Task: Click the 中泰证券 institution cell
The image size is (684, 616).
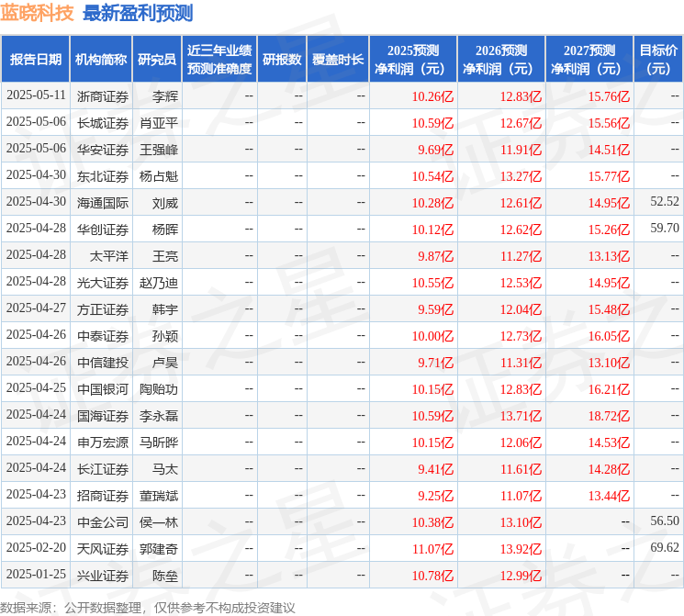Action: coord(103,336)
